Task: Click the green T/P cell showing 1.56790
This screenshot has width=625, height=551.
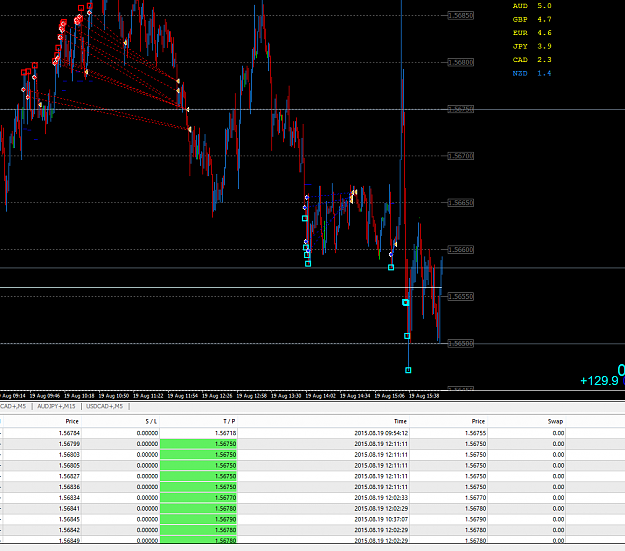Action: pos(199,519)
